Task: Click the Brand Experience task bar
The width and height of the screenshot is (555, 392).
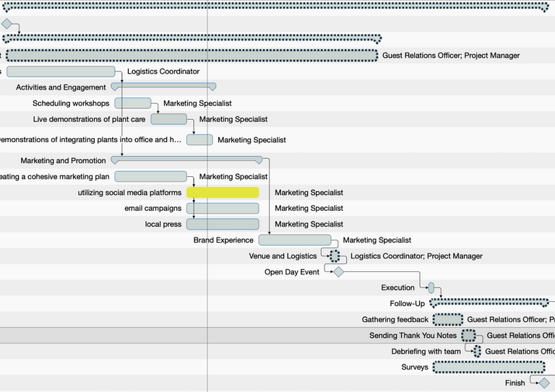Action: click(x=295, y=240)
